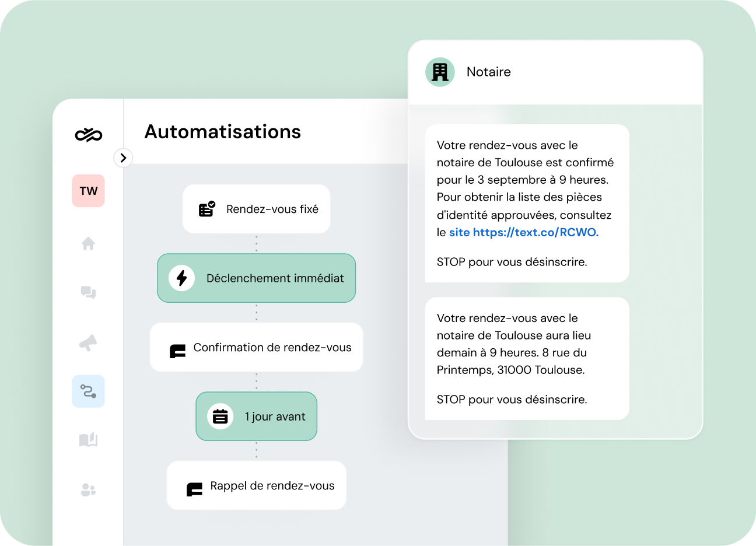Select the 1 jour avant delay step
This screenshot has width=756, height=546.
tap(257, 416)
